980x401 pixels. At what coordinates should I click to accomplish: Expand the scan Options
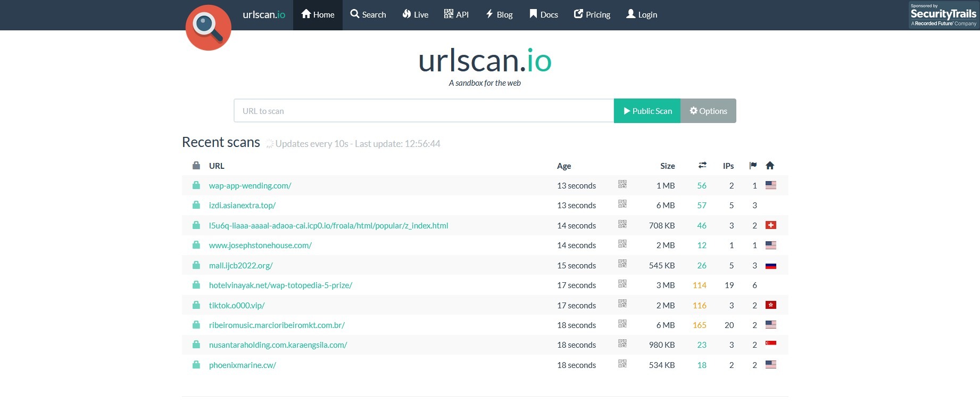[708, 111]
